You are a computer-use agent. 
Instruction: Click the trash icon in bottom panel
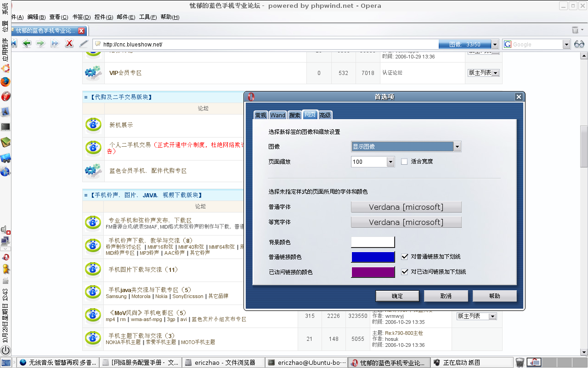pos(520,362)
